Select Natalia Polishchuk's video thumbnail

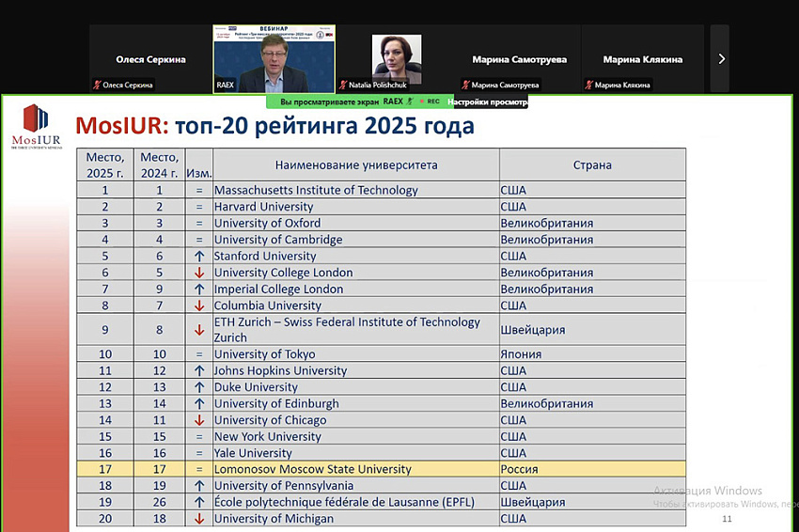(x=396, y=58)
